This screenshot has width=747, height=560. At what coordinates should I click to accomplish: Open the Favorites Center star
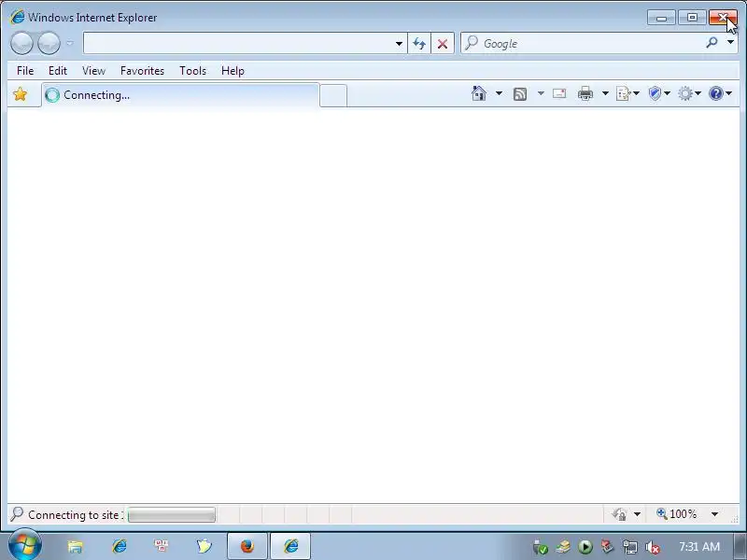point(21,94)
